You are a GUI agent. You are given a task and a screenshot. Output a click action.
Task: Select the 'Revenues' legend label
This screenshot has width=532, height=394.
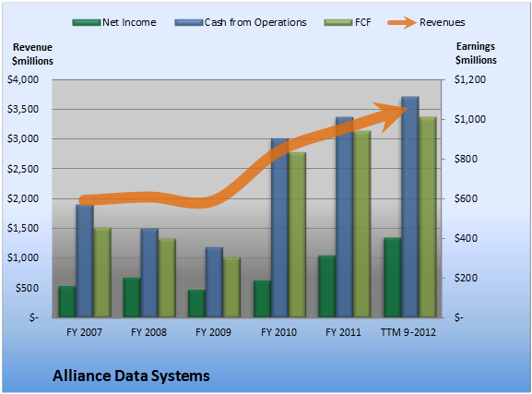point(442,22)
